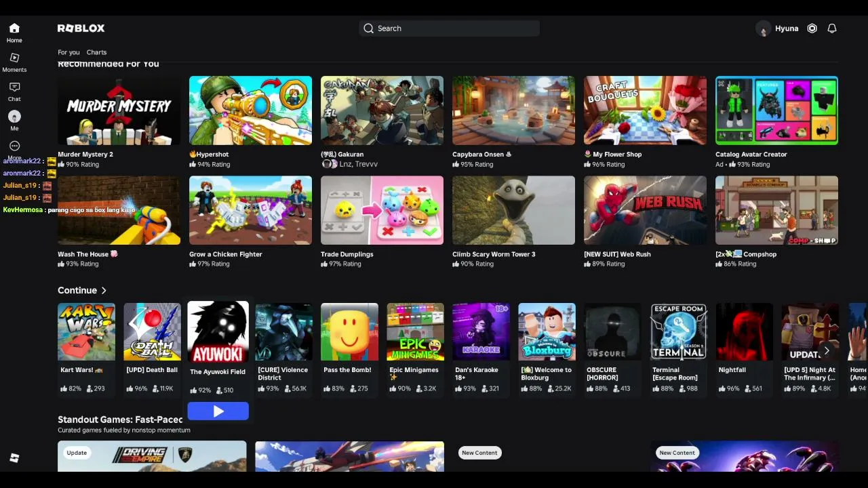This screenshot has width=868, height=488.
Task: Click Grow a Chicken Fighter title
Action: coord(226,254)
